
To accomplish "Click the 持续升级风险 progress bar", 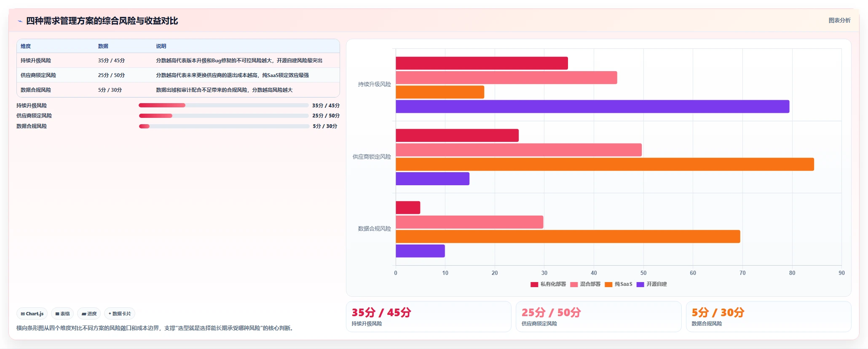I will pos(224,105).
